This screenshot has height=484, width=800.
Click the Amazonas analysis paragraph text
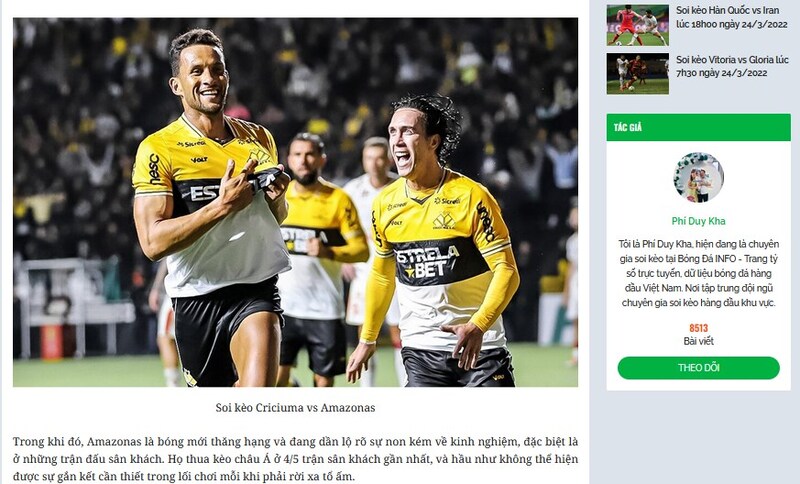tap(295, 459)
